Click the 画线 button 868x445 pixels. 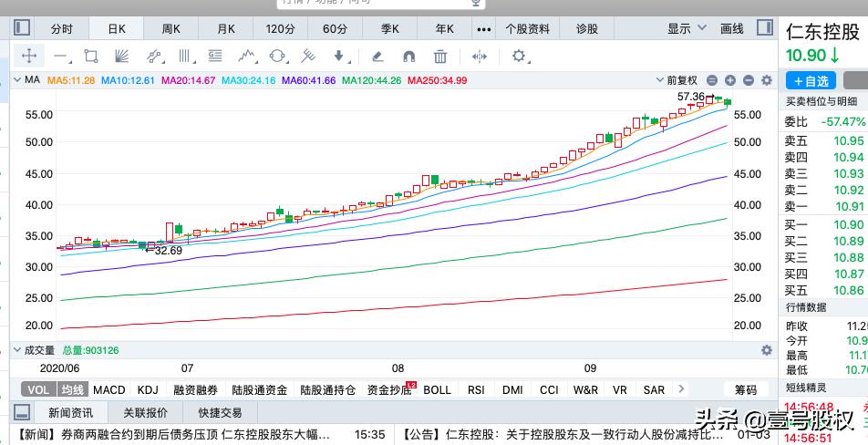coord(732,28)
